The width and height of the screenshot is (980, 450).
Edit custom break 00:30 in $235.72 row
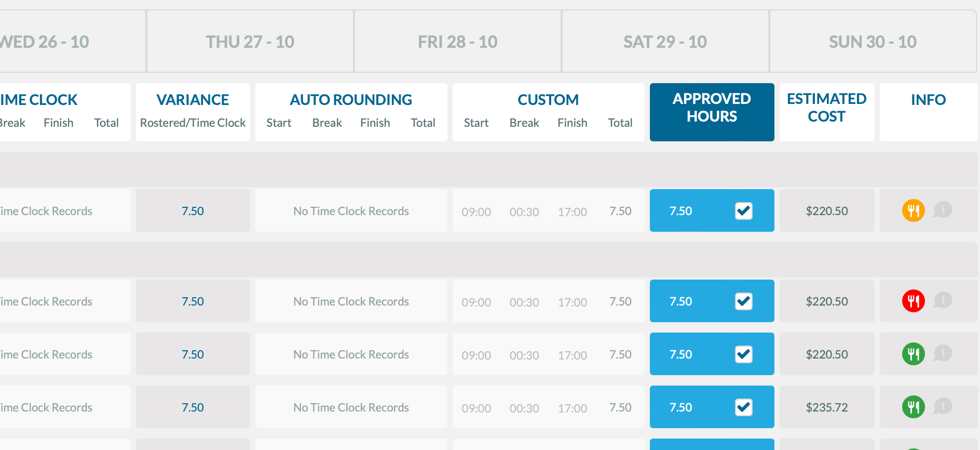pyautogui.click(x=524, y=408)
